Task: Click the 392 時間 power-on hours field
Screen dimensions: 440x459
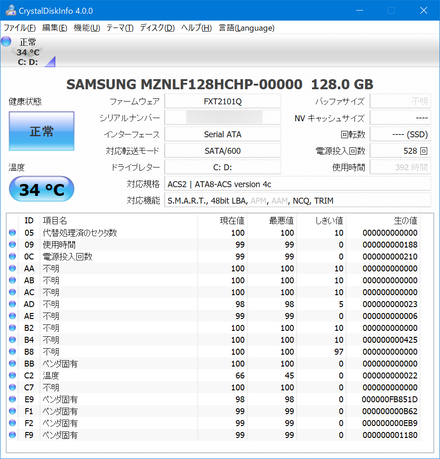Action: coord(400,167)
